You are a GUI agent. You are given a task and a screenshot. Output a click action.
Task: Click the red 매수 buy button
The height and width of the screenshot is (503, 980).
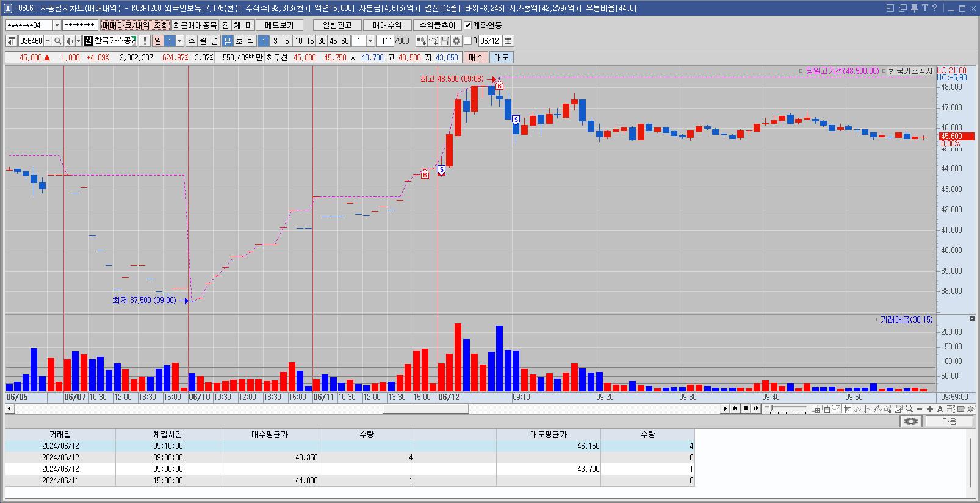[x=475, y=57]
